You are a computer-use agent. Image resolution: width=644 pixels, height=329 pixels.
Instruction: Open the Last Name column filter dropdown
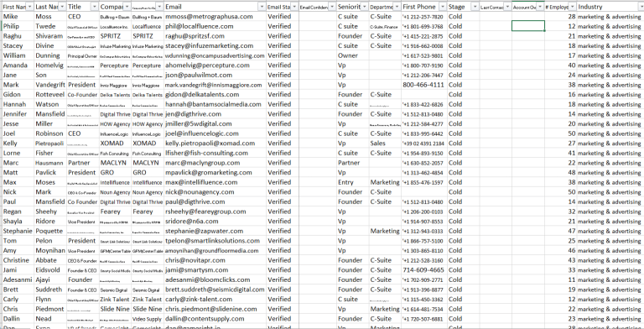[62, 7]
